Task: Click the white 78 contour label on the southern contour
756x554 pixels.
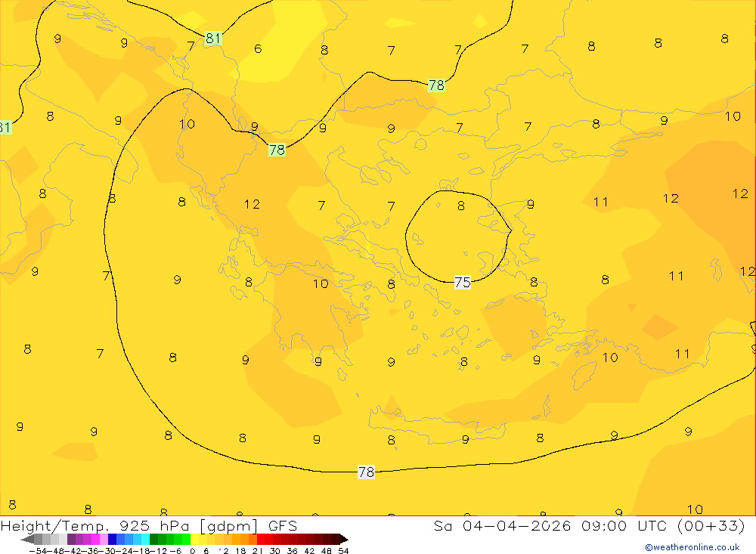Action: tap(366, 472)
